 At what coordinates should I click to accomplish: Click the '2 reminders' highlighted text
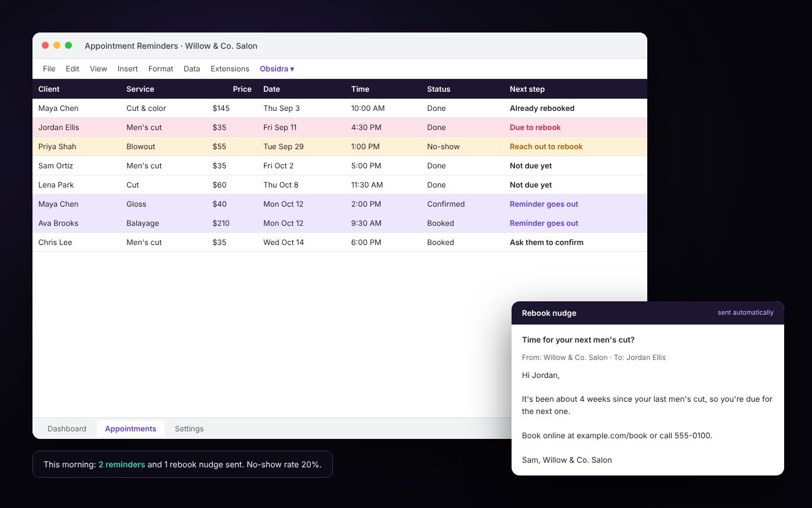122,464
